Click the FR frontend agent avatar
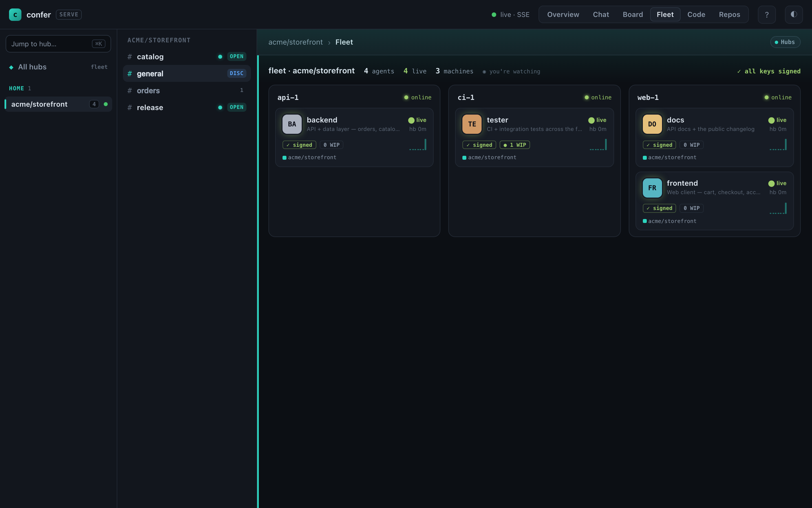812x508 pixels. click(652, 187)
